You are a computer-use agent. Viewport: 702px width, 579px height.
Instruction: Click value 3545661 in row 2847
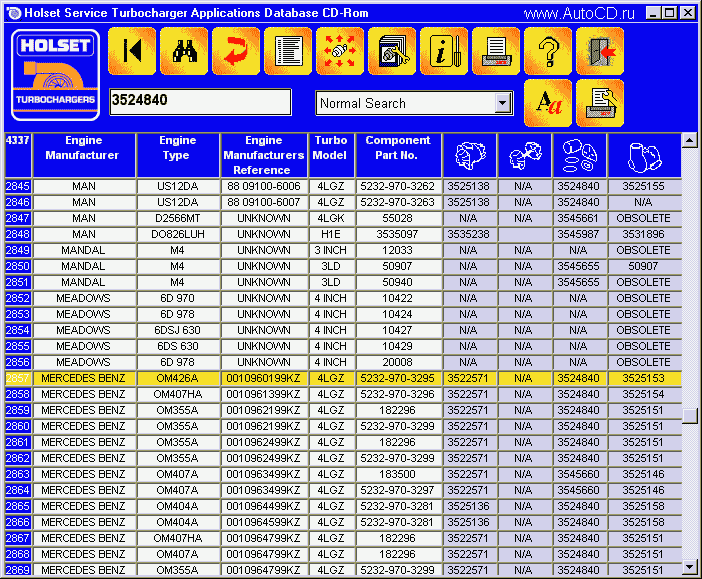579,219
